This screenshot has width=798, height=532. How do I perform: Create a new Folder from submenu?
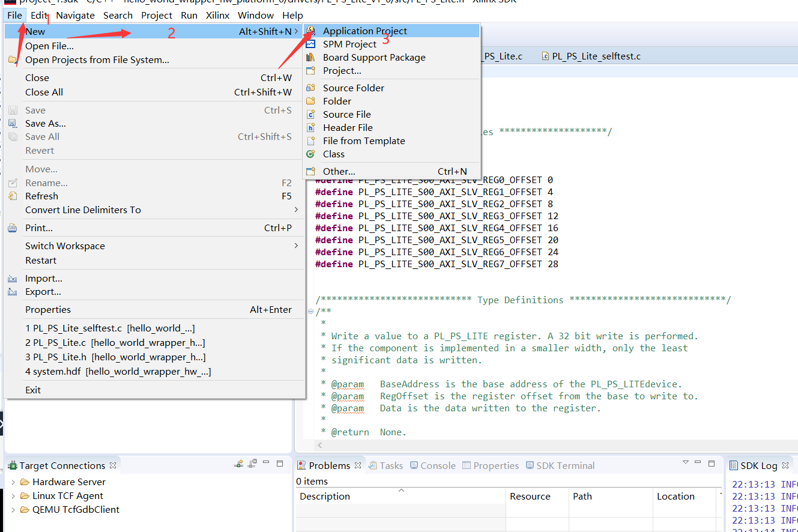pos(391,101)
